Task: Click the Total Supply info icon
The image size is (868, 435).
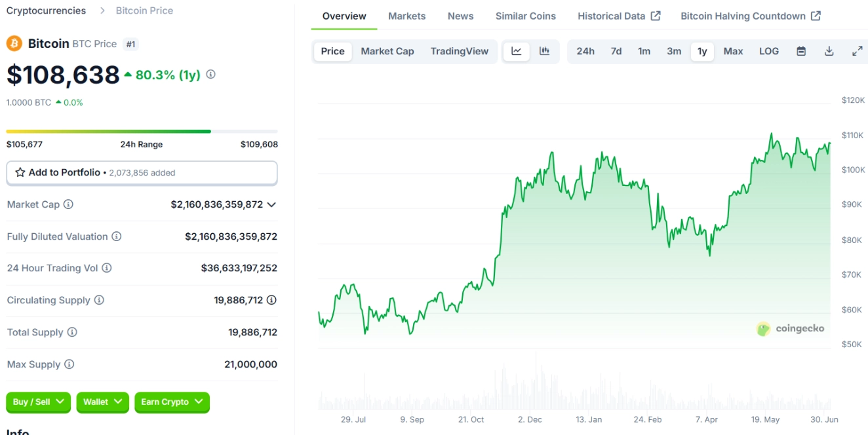Action: coord(72,332)
